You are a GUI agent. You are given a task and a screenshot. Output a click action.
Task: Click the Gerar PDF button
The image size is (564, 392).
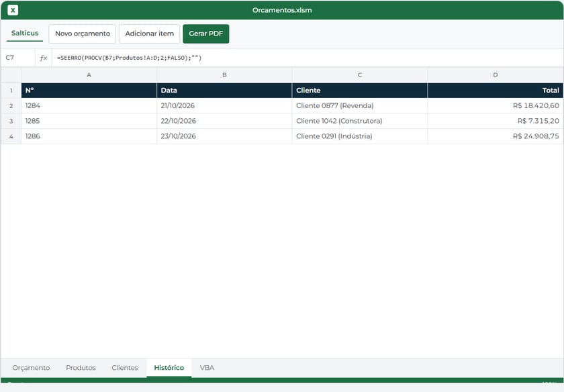tap(205, 34)
